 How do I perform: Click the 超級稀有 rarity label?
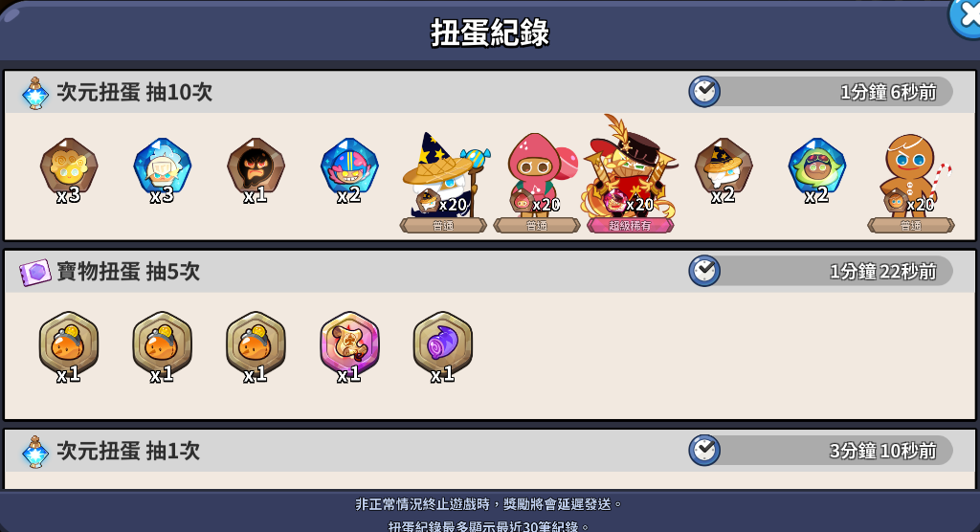click(x=630, y=226)
